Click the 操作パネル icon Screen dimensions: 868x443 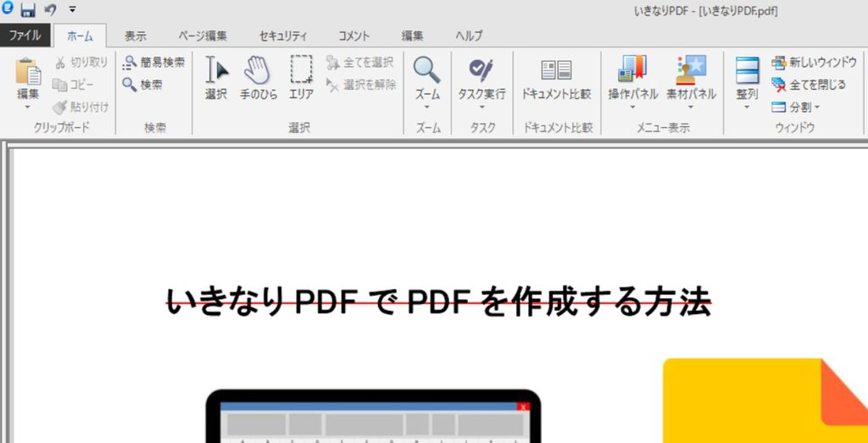pyautogui.click(x=632, y=69)
